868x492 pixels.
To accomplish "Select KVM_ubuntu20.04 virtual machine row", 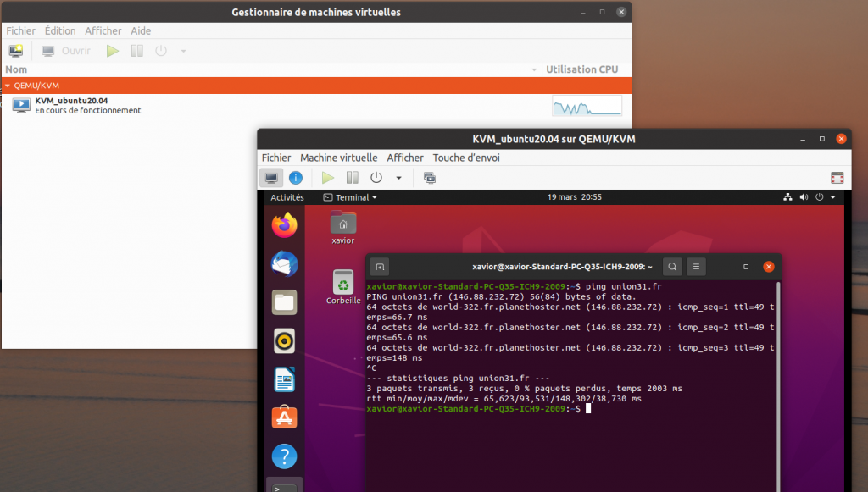I will tap(316, 105).
